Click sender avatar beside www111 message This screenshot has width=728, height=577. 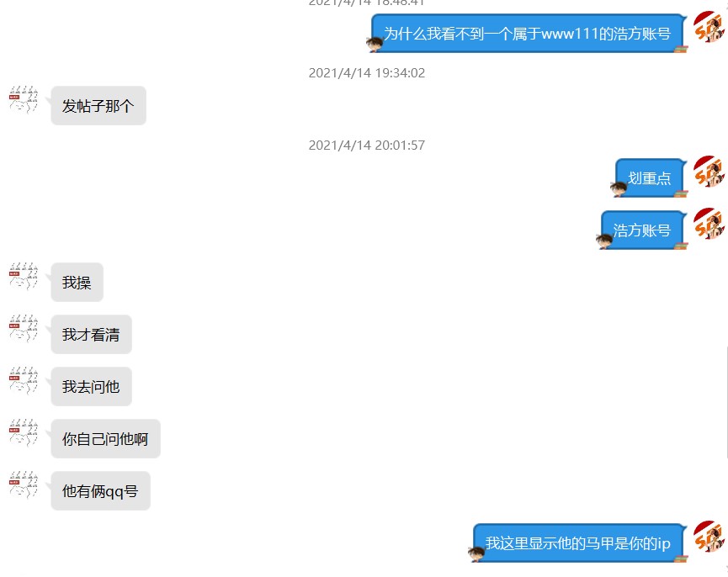[x=709, y=28]
